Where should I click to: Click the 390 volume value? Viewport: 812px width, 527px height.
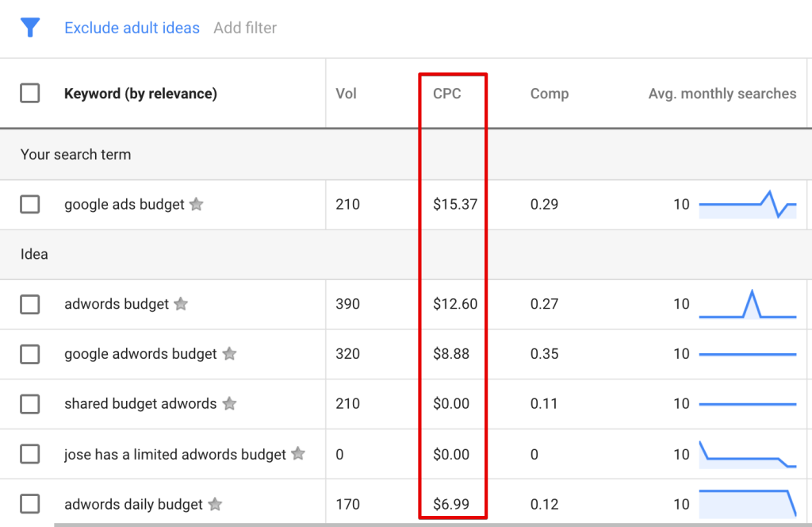pyautogui.click(x=347, y=304)
